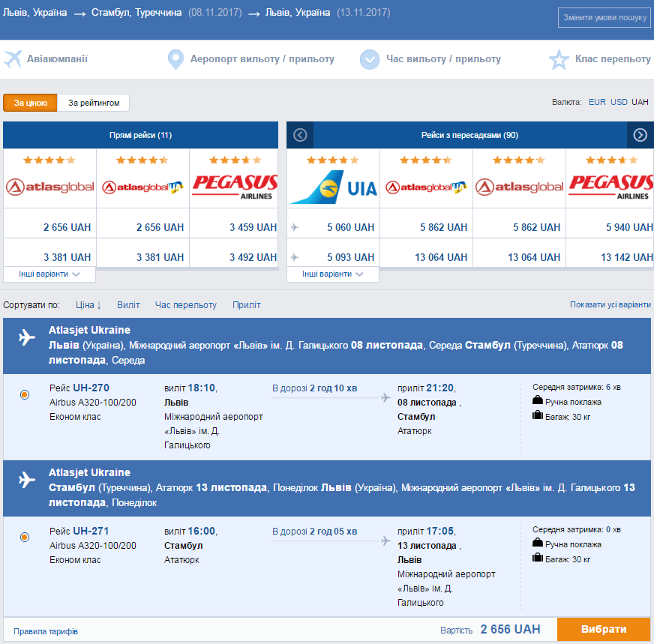654x644 pixels.
Task: Click the flight class star icon
Action: (559, 59)
